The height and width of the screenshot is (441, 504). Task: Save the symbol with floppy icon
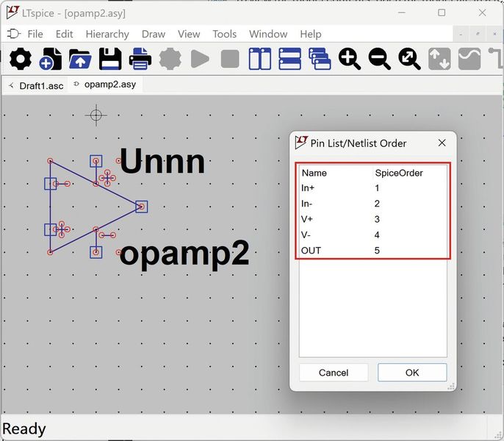pyautogui.click(x=110, y=59)
